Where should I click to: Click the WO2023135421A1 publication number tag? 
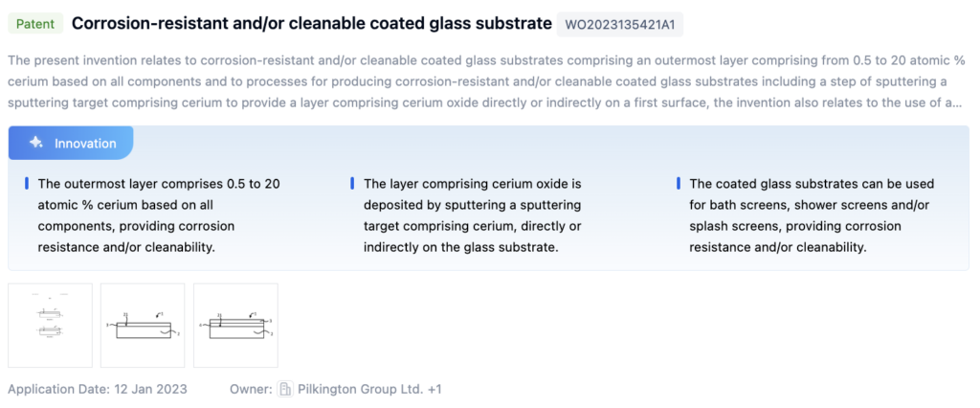(x=620, y=24)
